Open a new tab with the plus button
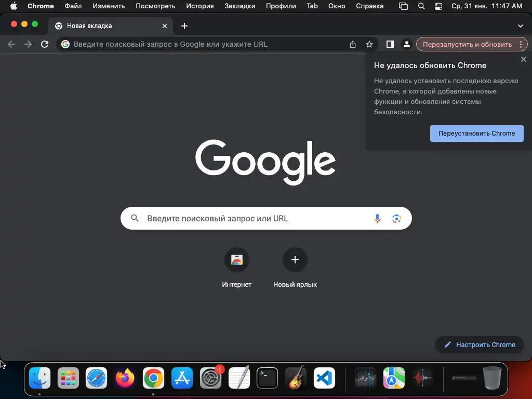532x399 pixels. click(184, 26)
